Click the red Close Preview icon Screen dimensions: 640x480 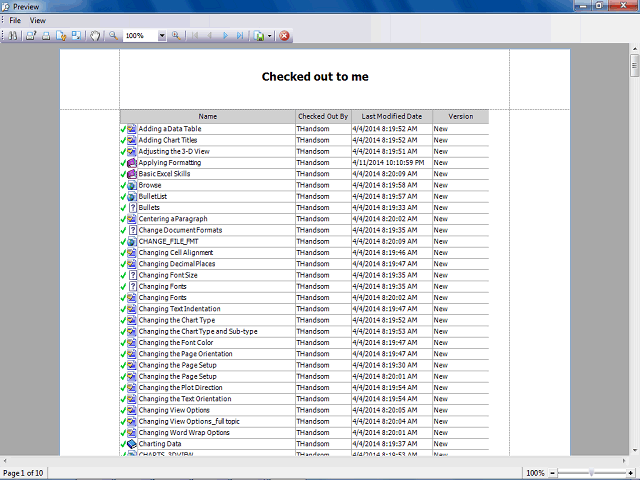point(284,36)
